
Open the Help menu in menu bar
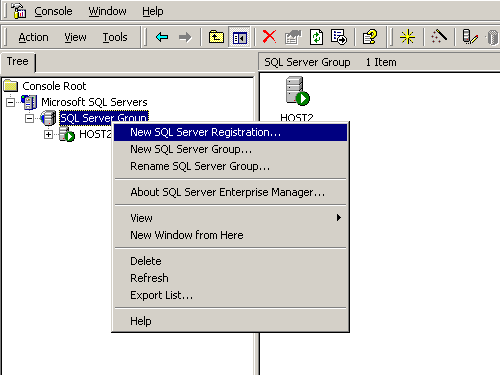pyautogui.click(x=153, y=11)
